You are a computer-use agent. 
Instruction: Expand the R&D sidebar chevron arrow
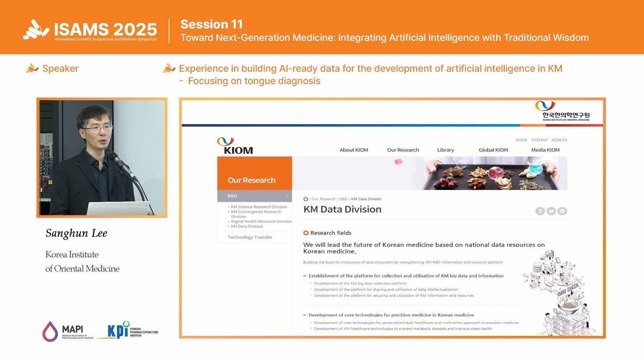[x=287, y=196]
